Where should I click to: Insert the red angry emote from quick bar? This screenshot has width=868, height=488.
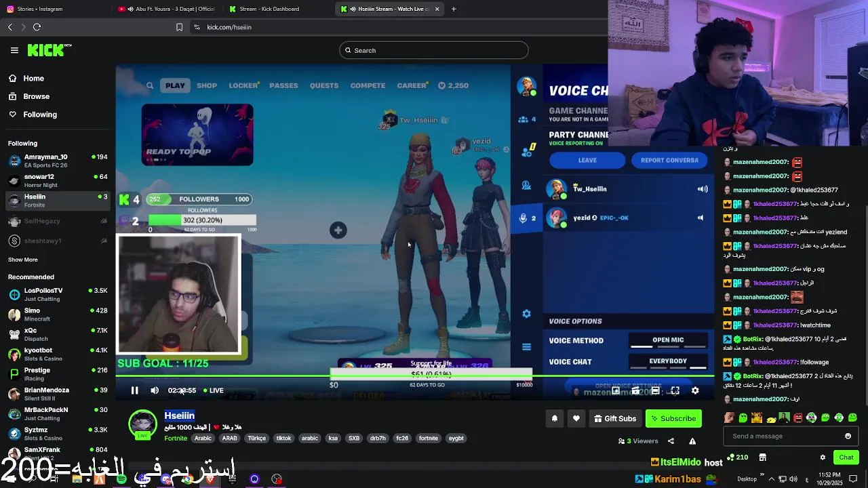click(797, 418)
